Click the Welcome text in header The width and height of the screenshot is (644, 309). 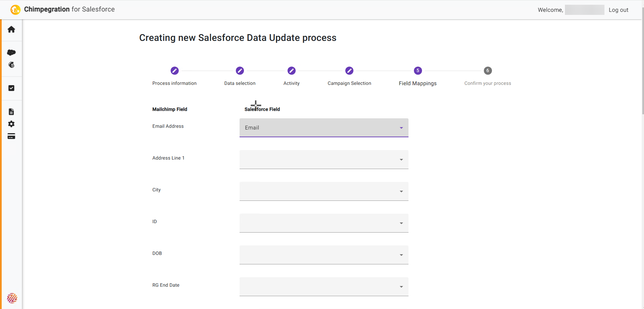click(x=550, y=10)
